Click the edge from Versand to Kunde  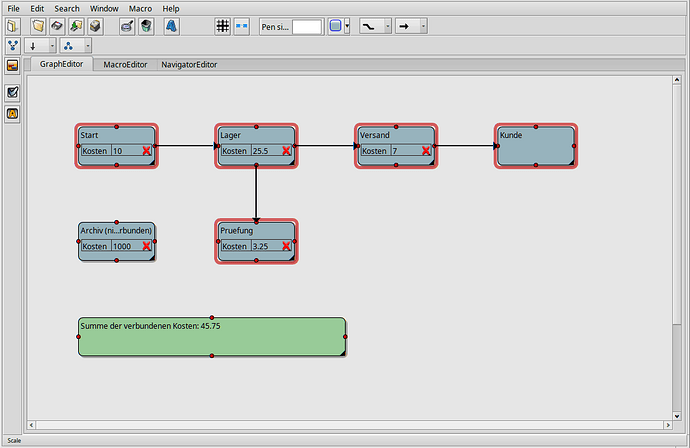[465, 146]
